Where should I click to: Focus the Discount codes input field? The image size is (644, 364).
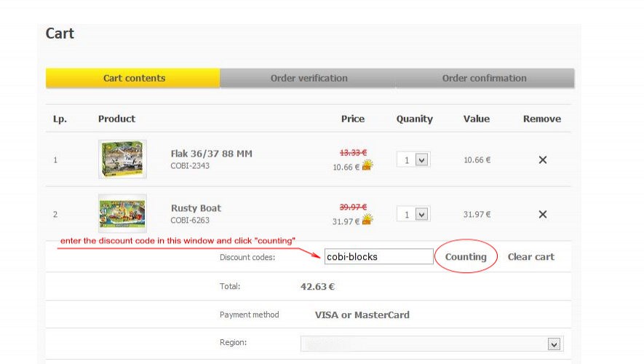(x=378, y=257)
